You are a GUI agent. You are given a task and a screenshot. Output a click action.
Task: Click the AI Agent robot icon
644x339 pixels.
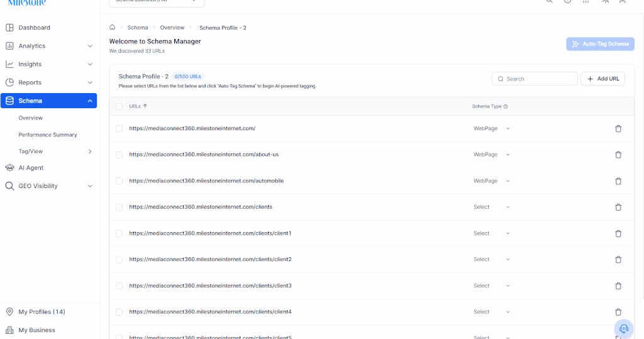(x=9, y=168)
